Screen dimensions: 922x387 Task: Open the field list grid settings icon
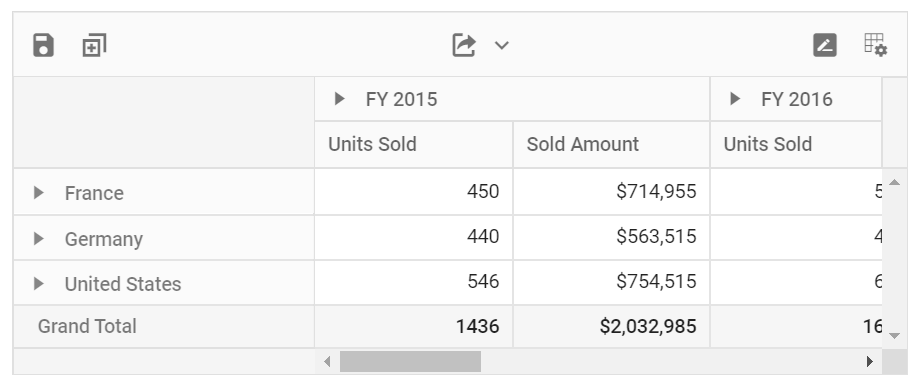click(876, 45)
